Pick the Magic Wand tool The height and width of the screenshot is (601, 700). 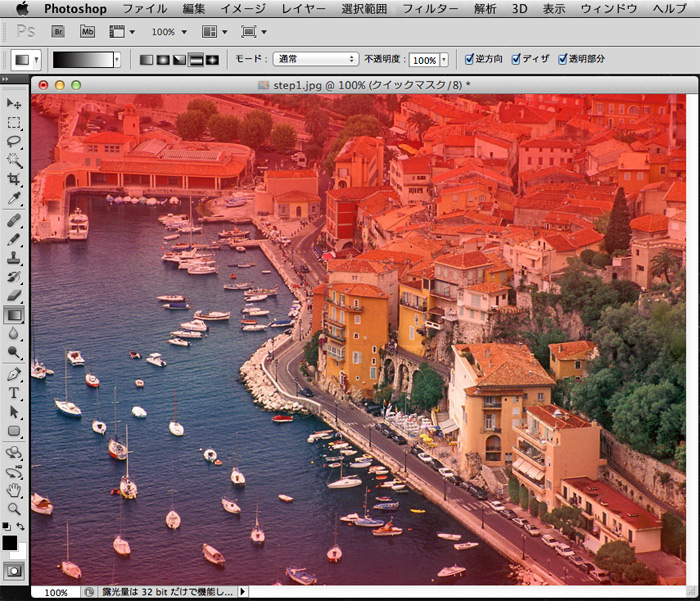pyautogui.click(x=14, y=160)
